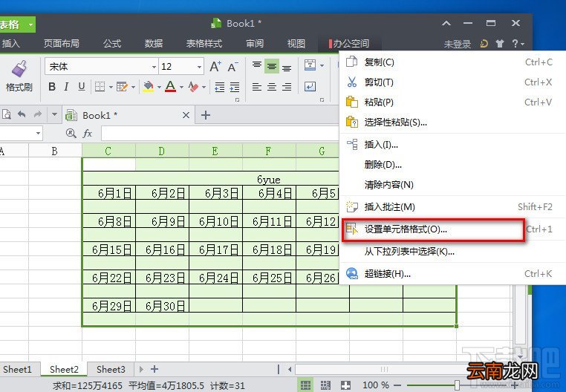The width and height of the screenshot is (566, 392).
Task: Open the 办公空间 ribbon tab
Action: pyautogui.click(x=349, y=44)
